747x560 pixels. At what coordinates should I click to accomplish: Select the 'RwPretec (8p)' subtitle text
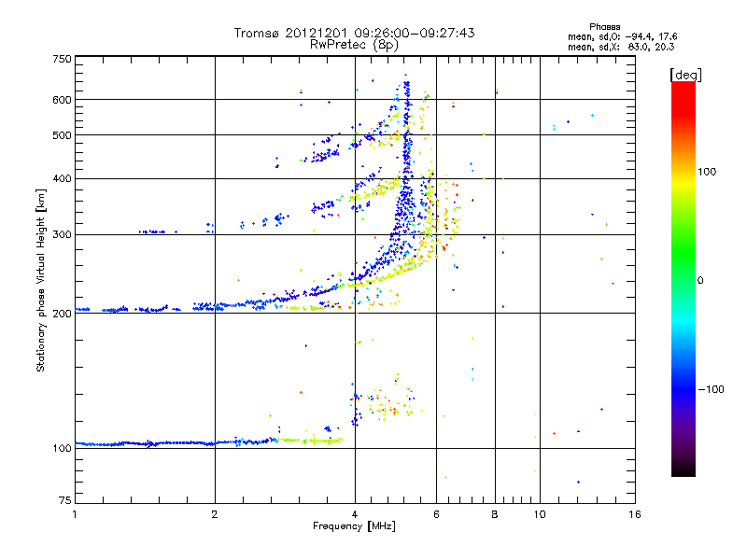[354, 45]
